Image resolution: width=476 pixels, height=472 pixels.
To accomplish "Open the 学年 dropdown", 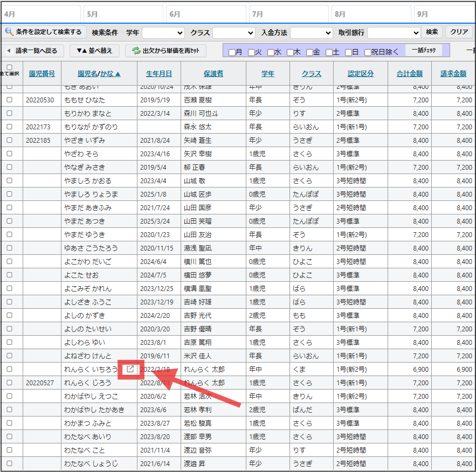I will [163, 32].
